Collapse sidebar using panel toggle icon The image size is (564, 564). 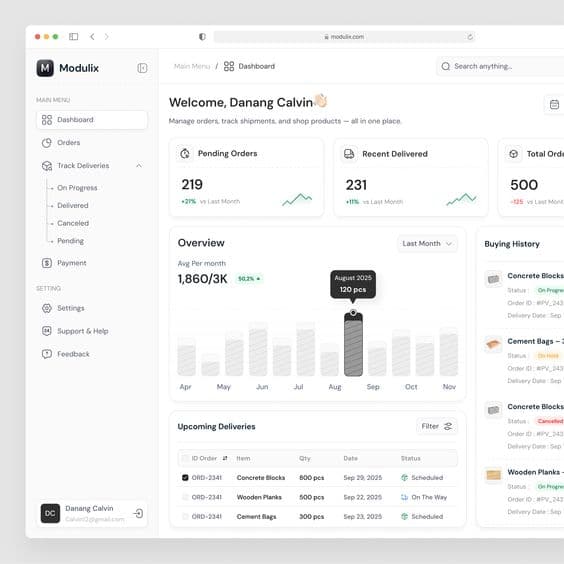coord(142,68)
